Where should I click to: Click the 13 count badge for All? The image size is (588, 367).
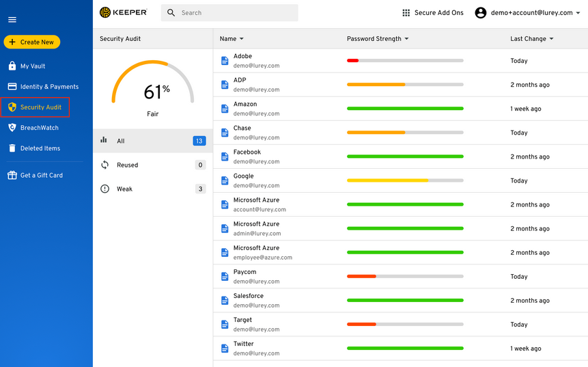click(x=199, y=141)
